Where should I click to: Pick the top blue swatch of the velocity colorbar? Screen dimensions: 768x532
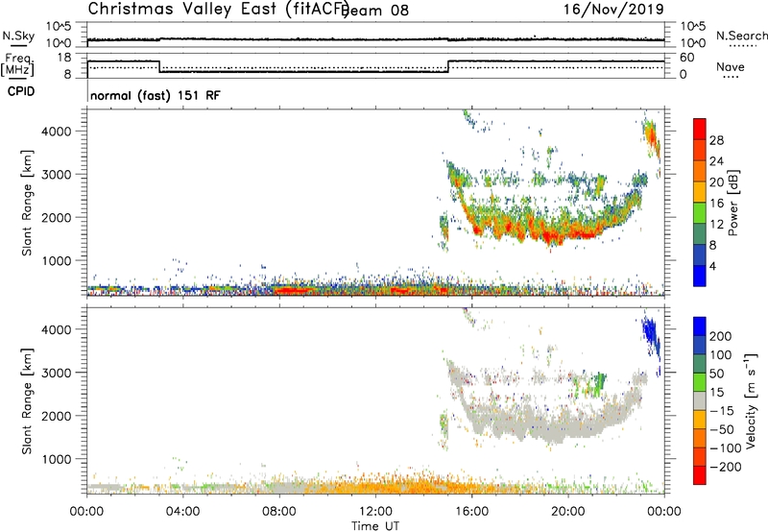tap(700, 326)
